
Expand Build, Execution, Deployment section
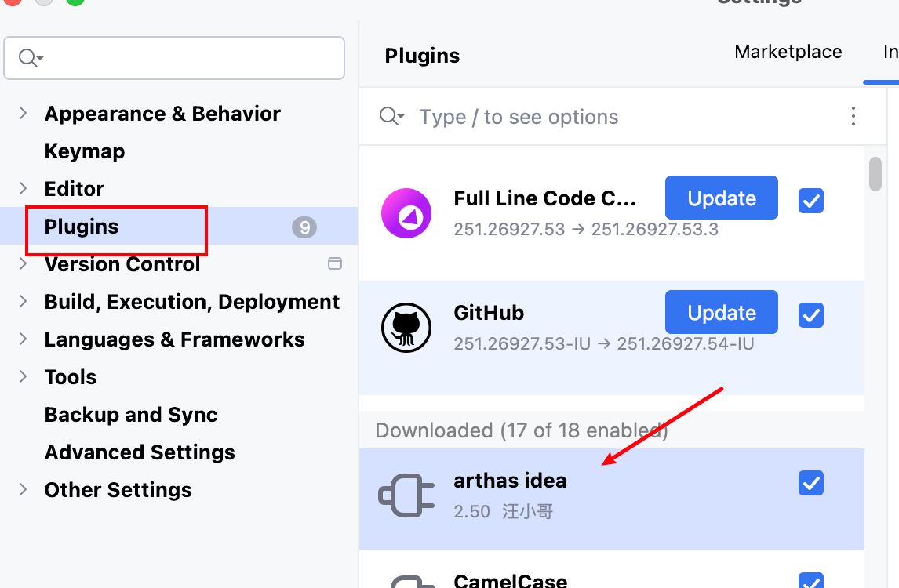(24, 302)
